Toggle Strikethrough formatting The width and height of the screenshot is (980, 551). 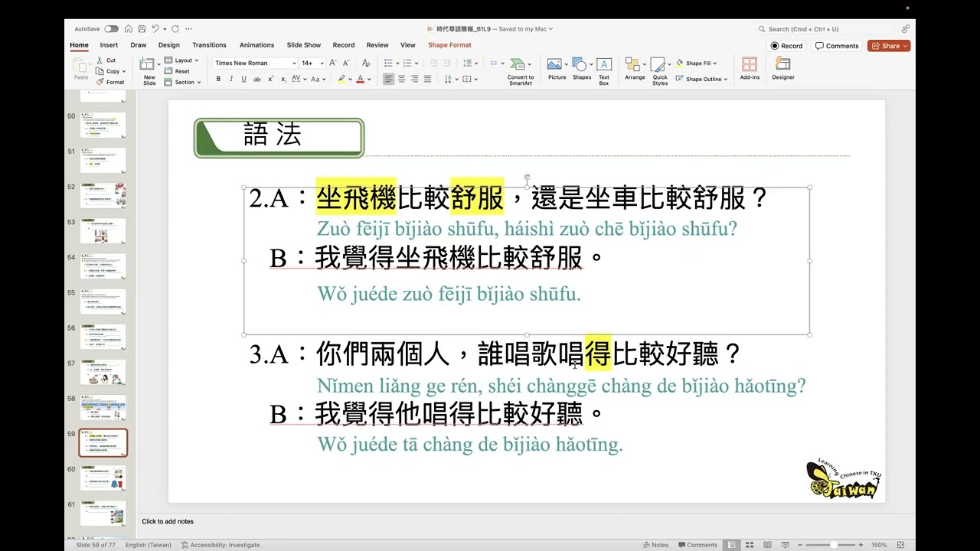pos(257,79)
